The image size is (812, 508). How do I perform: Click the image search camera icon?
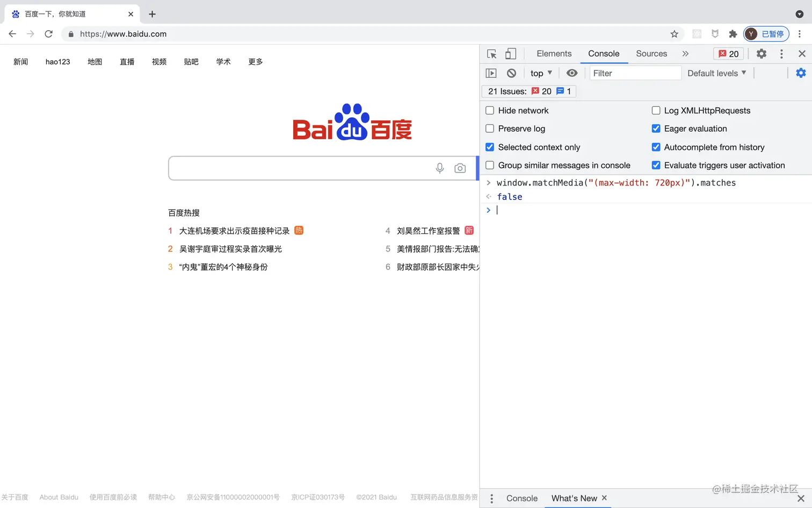(x=460, y=168)
